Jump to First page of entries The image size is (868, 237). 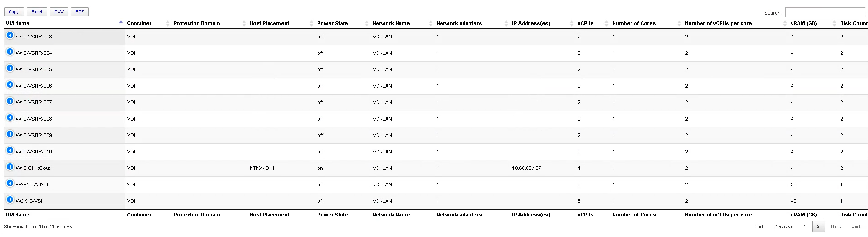[759, 226]
